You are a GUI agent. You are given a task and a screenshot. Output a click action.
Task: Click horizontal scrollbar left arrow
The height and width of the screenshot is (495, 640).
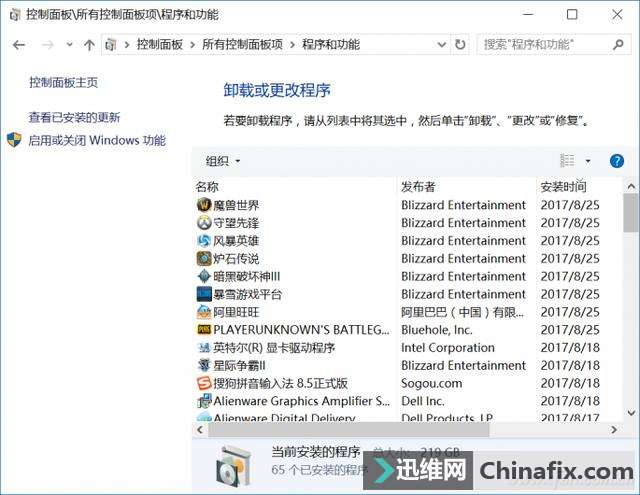pyautogui.click(x=200, y=429)
